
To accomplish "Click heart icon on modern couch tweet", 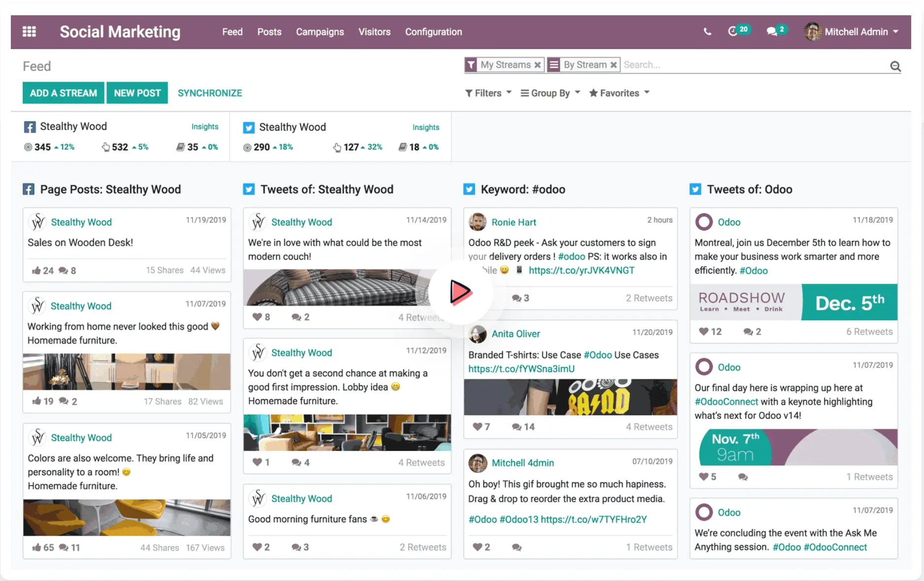I will click(x=257, y=317).
